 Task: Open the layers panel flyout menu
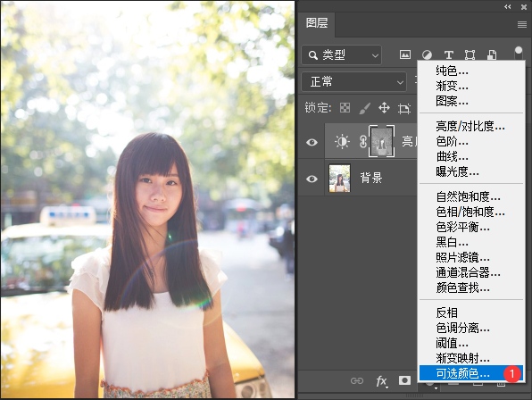tap(522, 24)
